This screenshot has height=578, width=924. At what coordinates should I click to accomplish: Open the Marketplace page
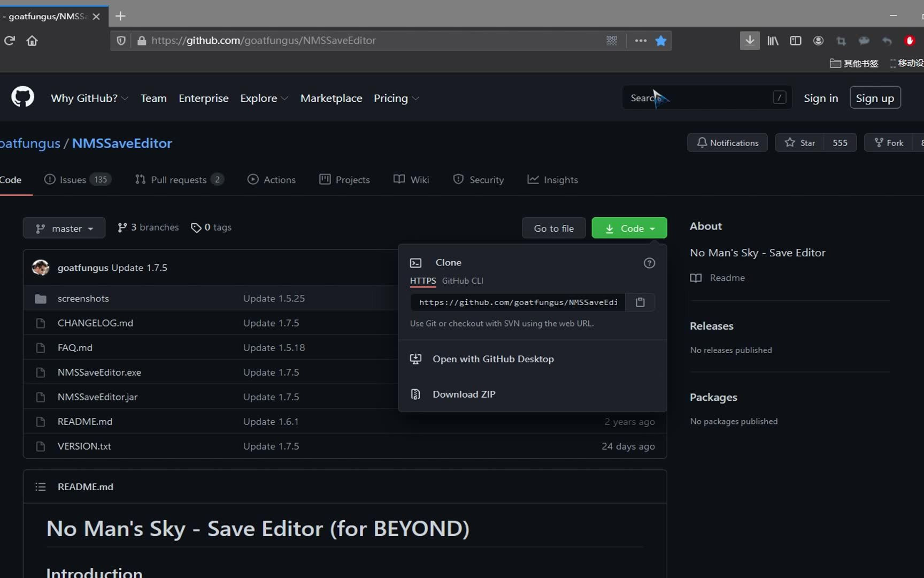point(331,98)
